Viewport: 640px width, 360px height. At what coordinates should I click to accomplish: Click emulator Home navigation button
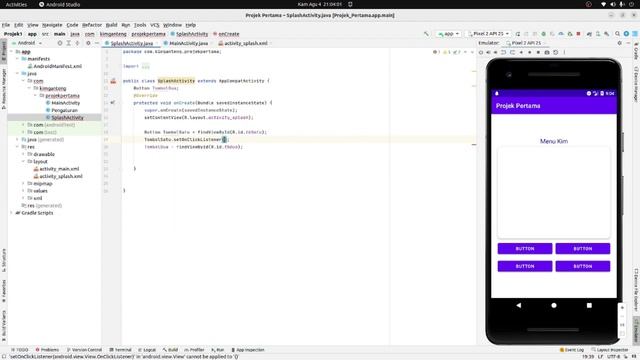[x=554, y=305]
